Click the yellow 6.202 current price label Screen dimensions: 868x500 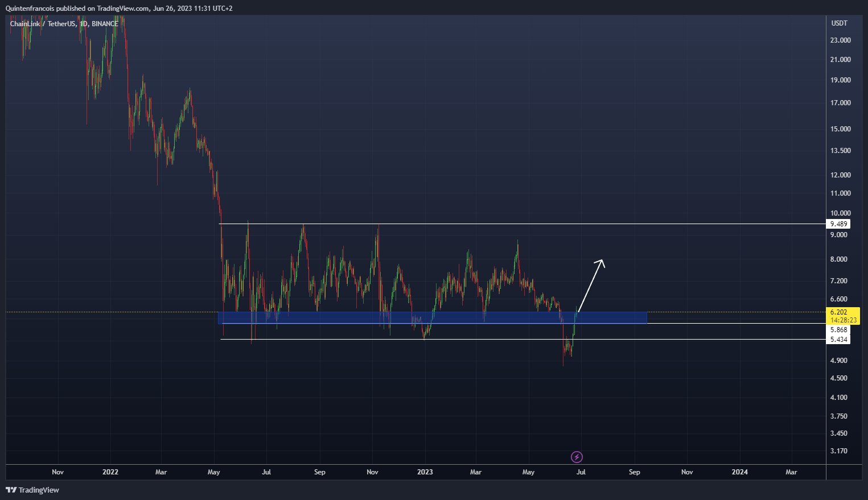pyautogui.click(x=839, y=312)
